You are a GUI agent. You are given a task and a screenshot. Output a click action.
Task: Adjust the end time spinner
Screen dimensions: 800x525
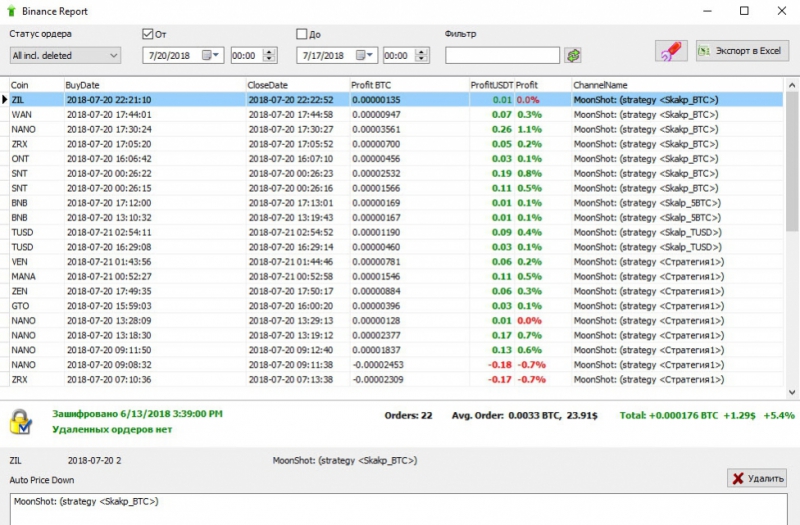[421, 55]
